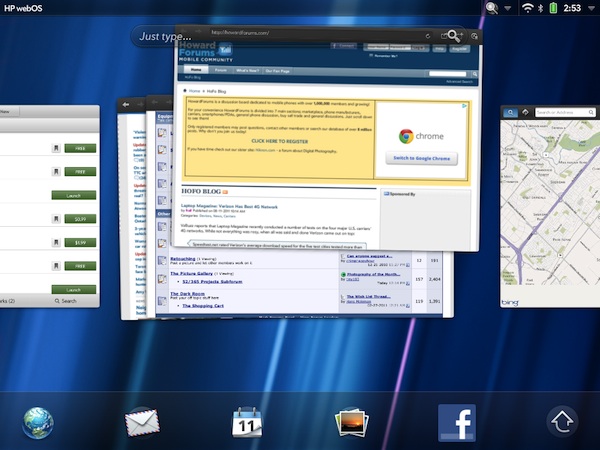This screenshot has height=450, width=600.
Task: Click the Search or Address field in Maps
Action: [x=565, y=112]
